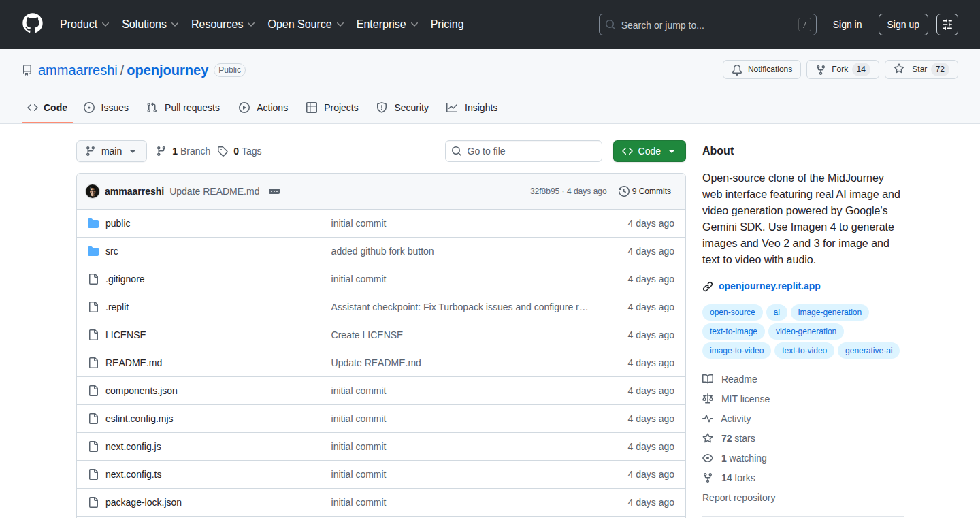Screen dimensions: 980x518
Task: Switch to the Pull requests tab
Action: (184, 108)
